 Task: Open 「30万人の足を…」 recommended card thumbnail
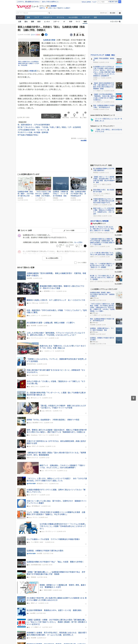43,184
